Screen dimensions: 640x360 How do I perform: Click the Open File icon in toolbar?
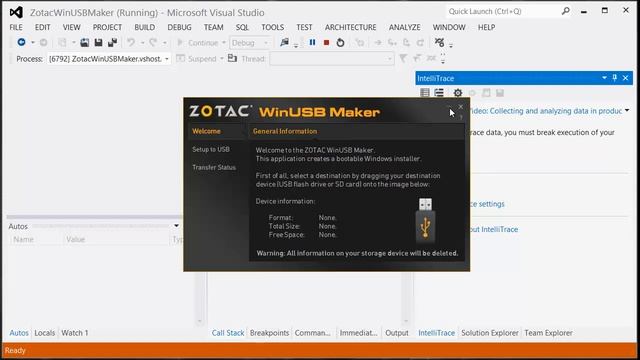click(x=84, y=42)
